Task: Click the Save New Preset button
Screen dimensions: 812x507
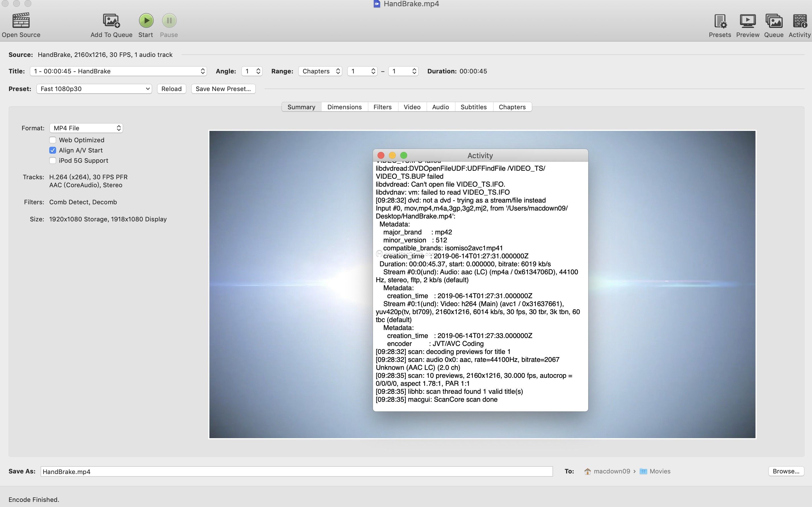Action: click(223, 89)
